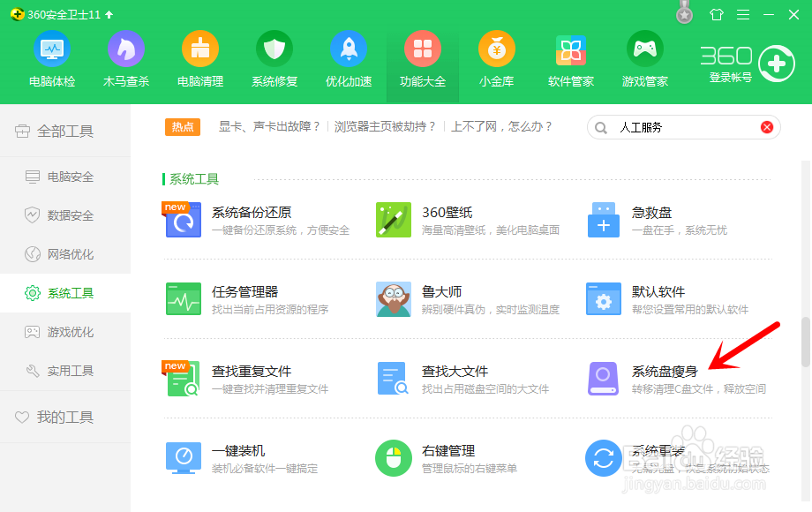The height and width of the screenshot is (512, 812).
Task: Click description 帮您设置常用的默认软件
Action: [x=690, y=310]
